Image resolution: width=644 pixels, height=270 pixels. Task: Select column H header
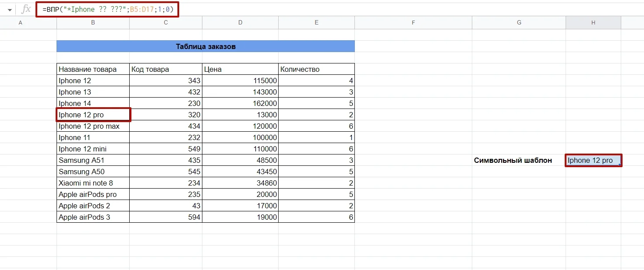[x=593, y=22]
